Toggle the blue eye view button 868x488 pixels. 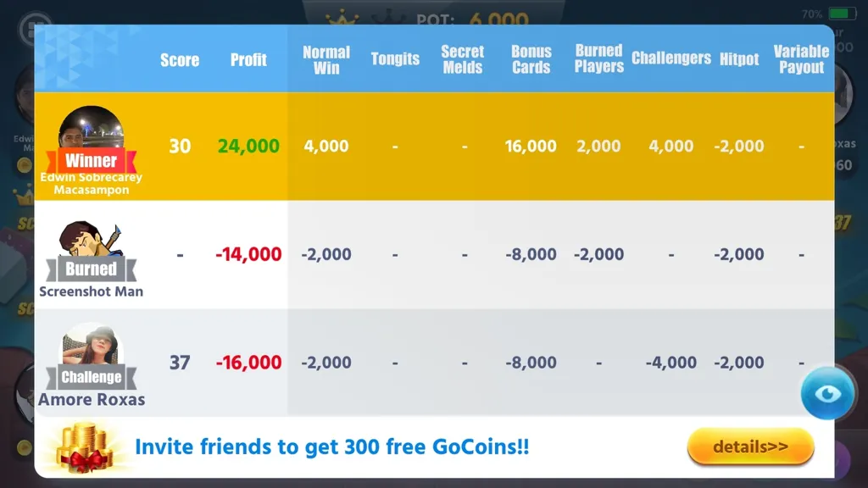point(827,393)
